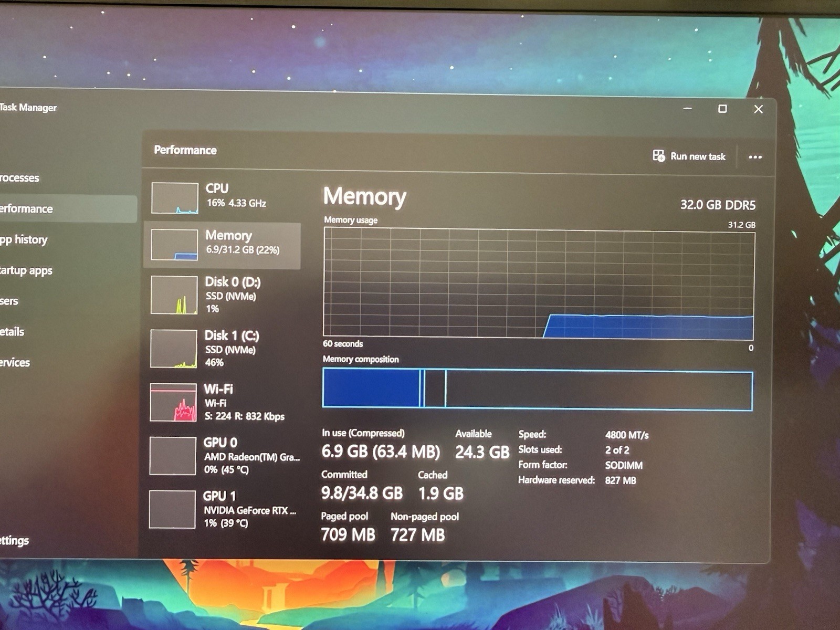Screen dimensions: 840x630
Task: Click the '24.3 GB' available value
Action: click(482, 452)
